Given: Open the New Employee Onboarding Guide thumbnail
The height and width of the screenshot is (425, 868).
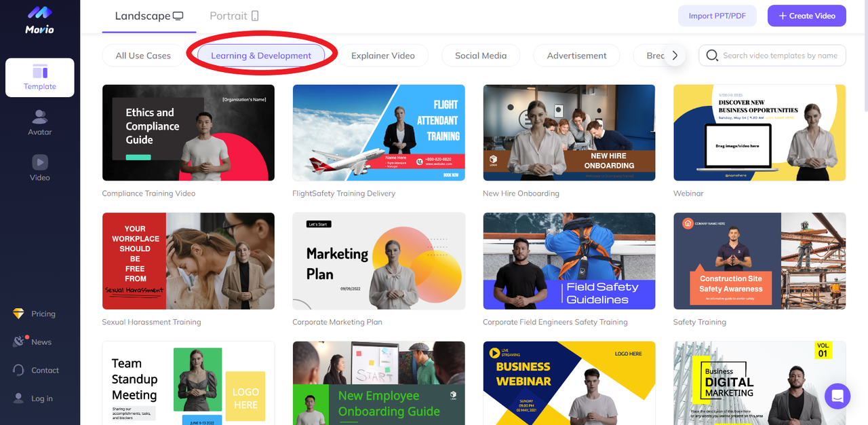Looking at the screenshot, I should 379,383.
